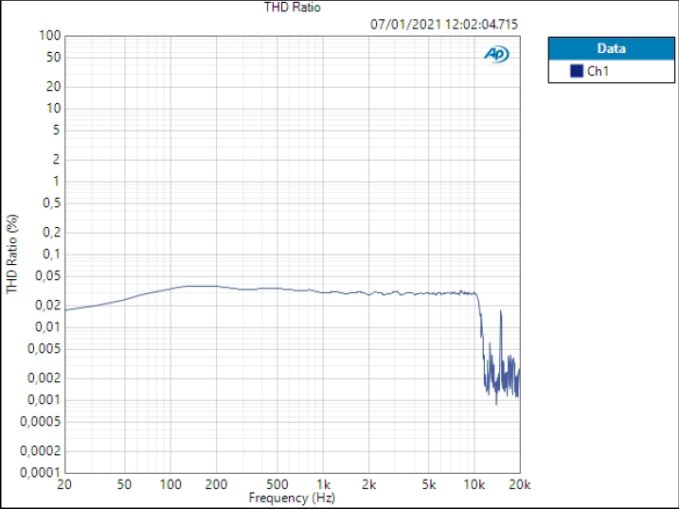Click the Frequency (Hz) axis label

(x=292, y=498)
